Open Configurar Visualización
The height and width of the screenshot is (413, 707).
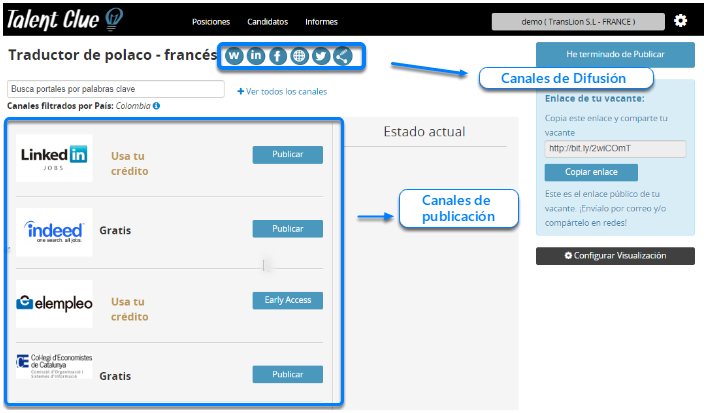click(615, 256)
